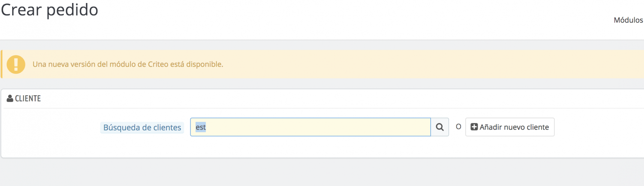Click the plus icon on Añadir nuevo cliente
The height and width of the screenshot is (186, 644).
coord(474,127)
